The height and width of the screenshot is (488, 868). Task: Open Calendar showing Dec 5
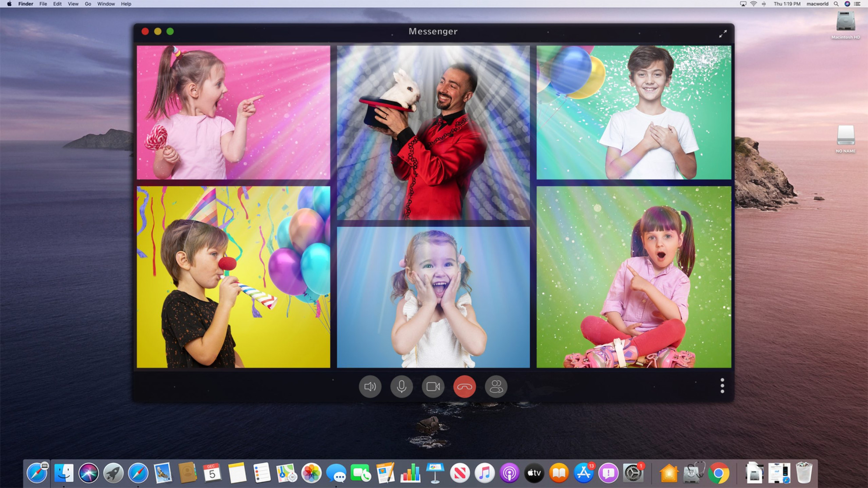click(x=212, y=473)
